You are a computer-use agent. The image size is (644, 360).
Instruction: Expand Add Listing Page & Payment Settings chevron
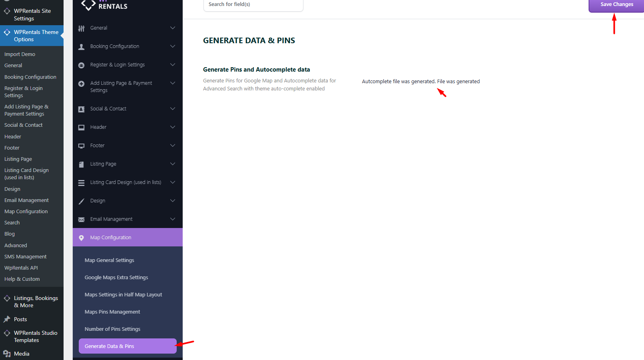pyautogui.click(x=173, y=83)
